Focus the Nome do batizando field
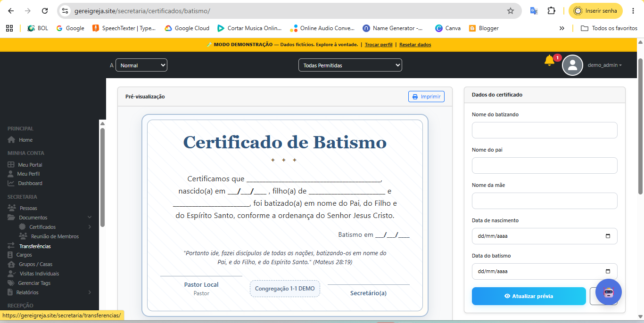 coord(545,130)
